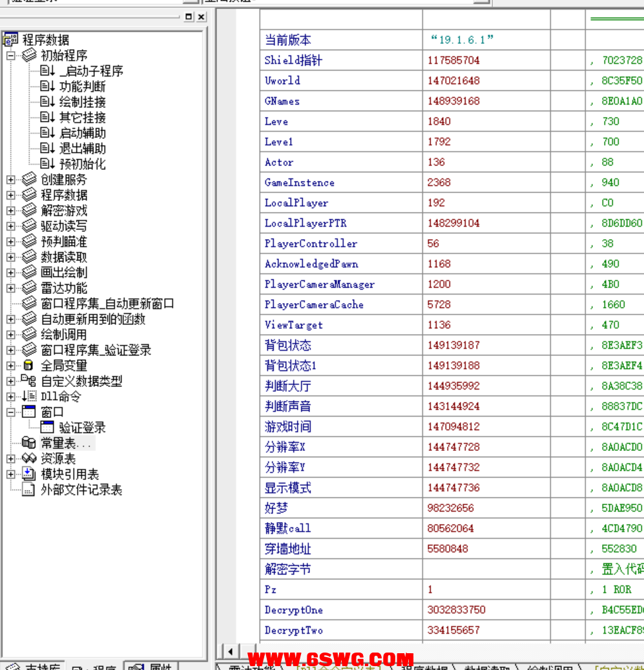Click the GameInstence value 2368
644x670 pixels.
[439, 182]
